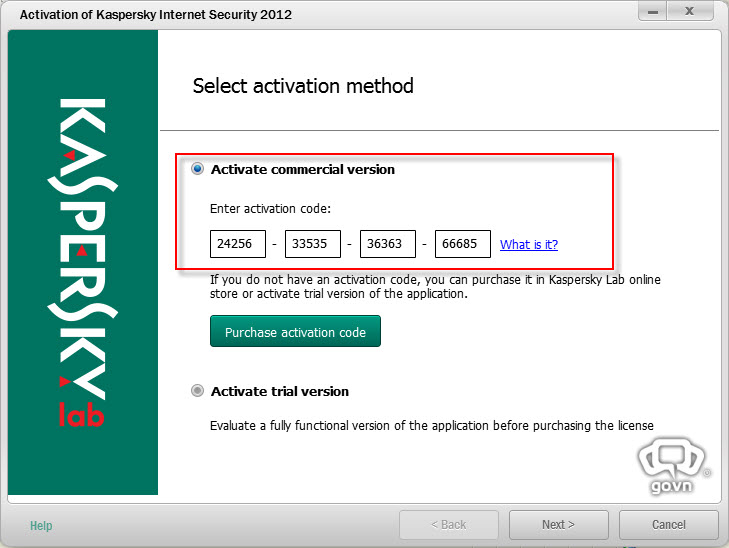729x548 pixels.
Task: Minimize the activation window
Action: click(653, 11)
